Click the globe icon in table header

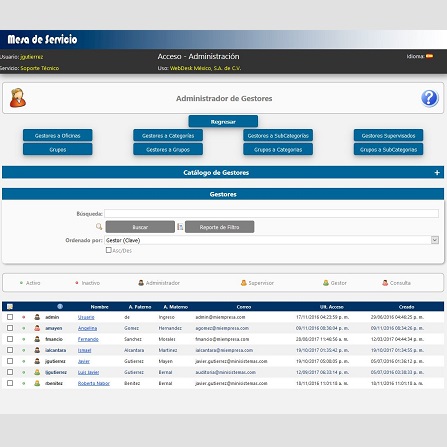pyautogui.click(x=60, y=306)
